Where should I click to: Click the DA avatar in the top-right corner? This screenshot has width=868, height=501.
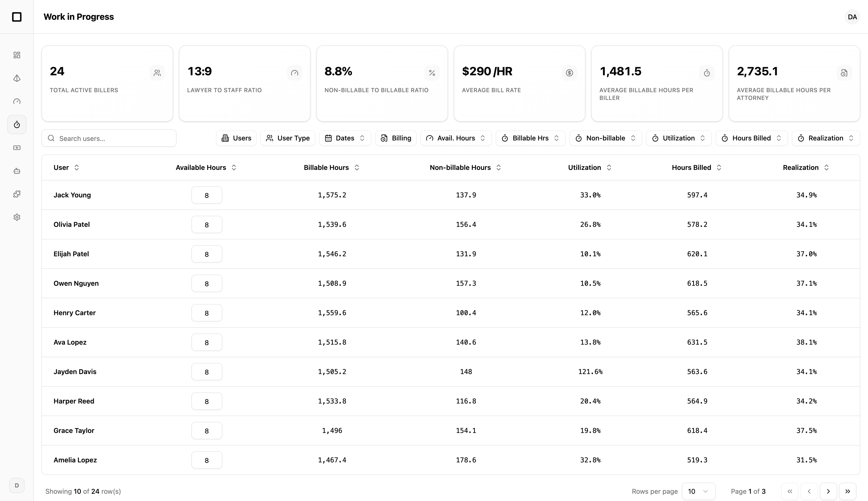[x=852, y=16]
